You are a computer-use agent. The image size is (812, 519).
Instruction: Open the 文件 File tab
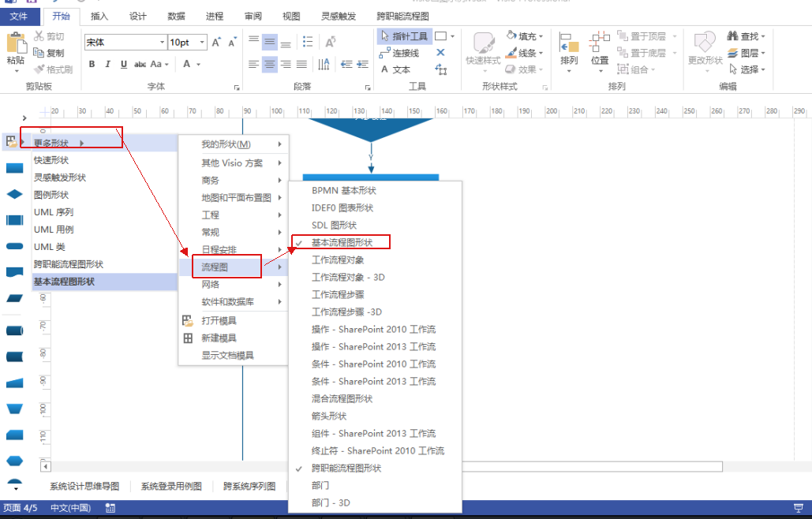pos(19,16)
